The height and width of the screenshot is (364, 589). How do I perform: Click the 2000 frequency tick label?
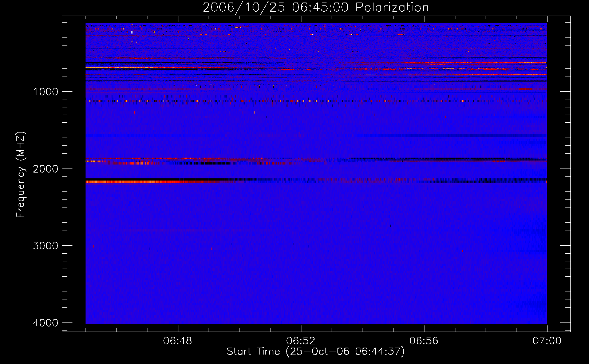(46, 169)
